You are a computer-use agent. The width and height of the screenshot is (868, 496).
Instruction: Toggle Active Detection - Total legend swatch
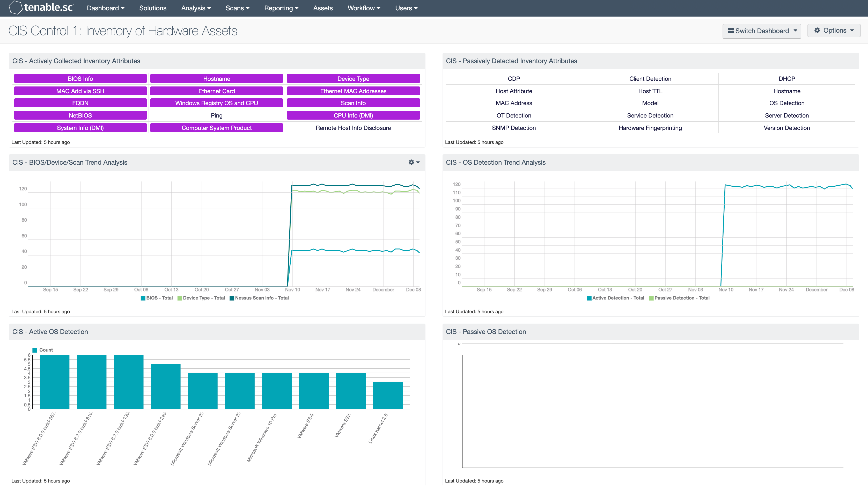pyautogui.click(x=589, y=298)
